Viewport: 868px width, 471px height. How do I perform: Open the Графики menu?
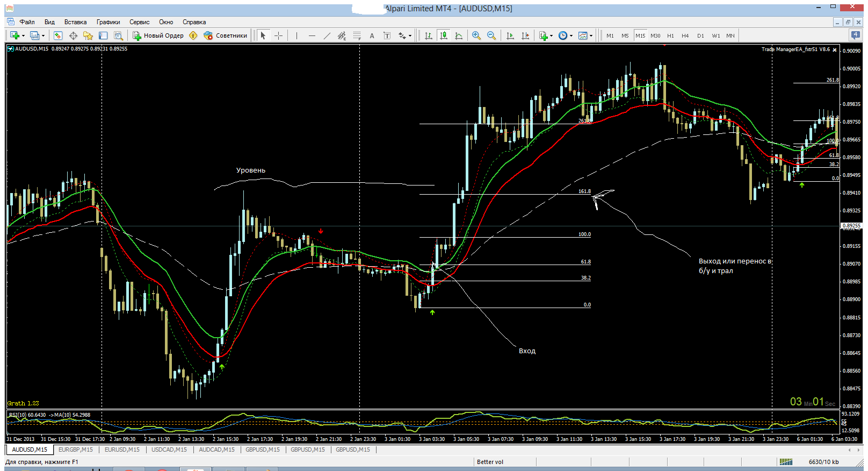point(108,22)
